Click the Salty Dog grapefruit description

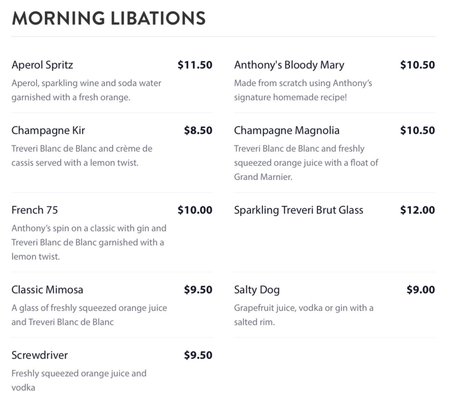[x=304, y=315]
